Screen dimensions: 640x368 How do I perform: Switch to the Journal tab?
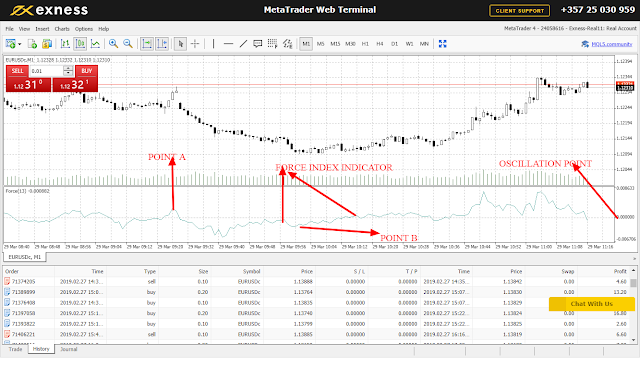coord(69,349)
